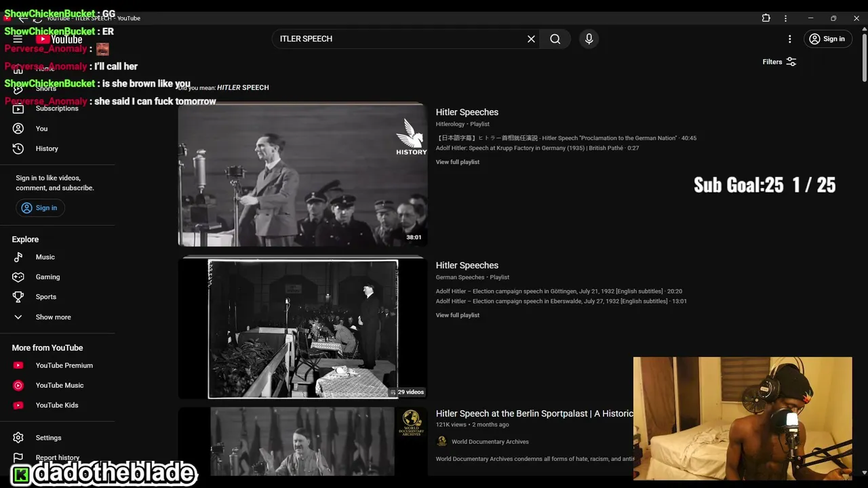Viewport: 868px width, 488px height.
Task: Click the YouTube logo
Action: click(59, 39)
